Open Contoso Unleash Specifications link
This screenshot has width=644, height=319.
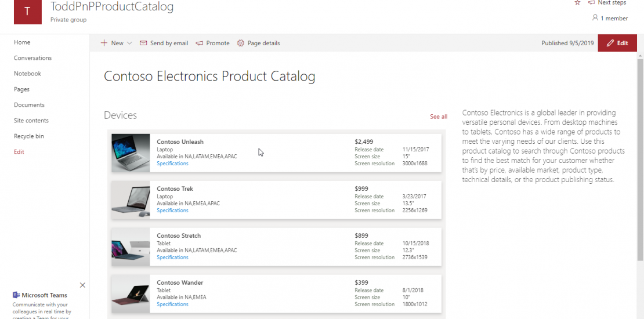tap(172, 164)
